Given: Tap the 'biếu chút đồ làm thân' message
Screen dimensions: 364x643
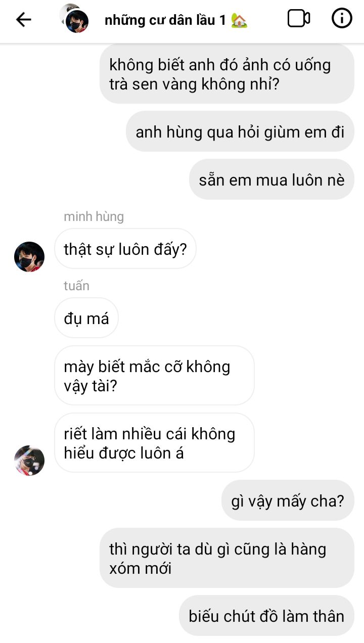Looking at the screenshot, I should [x=266, y=616].
